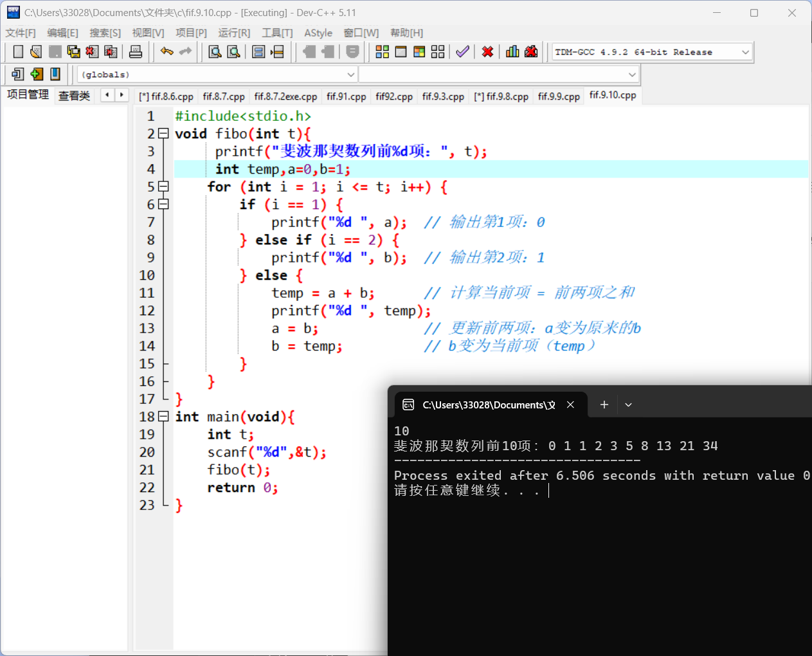Collapse the for loop fold at line 5
The image size is (812, 656).
[x=163, y=187]
